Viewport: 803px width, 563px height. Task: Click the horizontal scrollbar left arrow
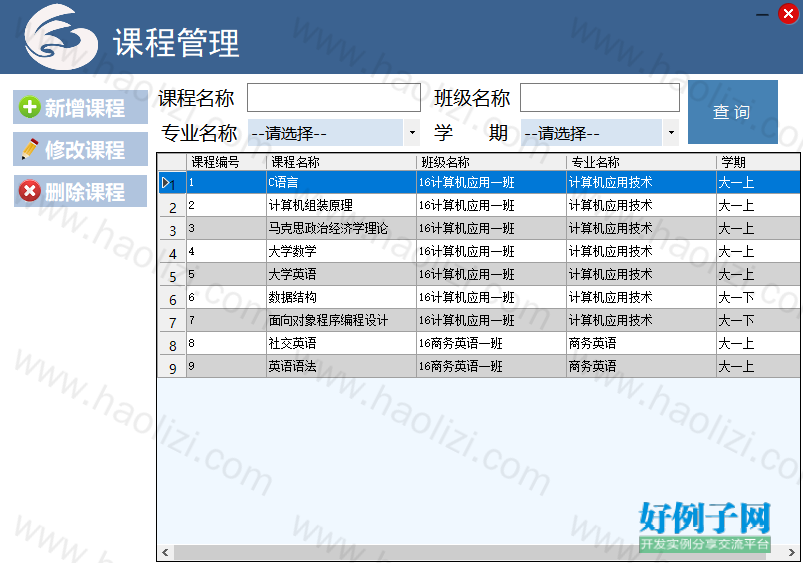click(x=165, y=552)
